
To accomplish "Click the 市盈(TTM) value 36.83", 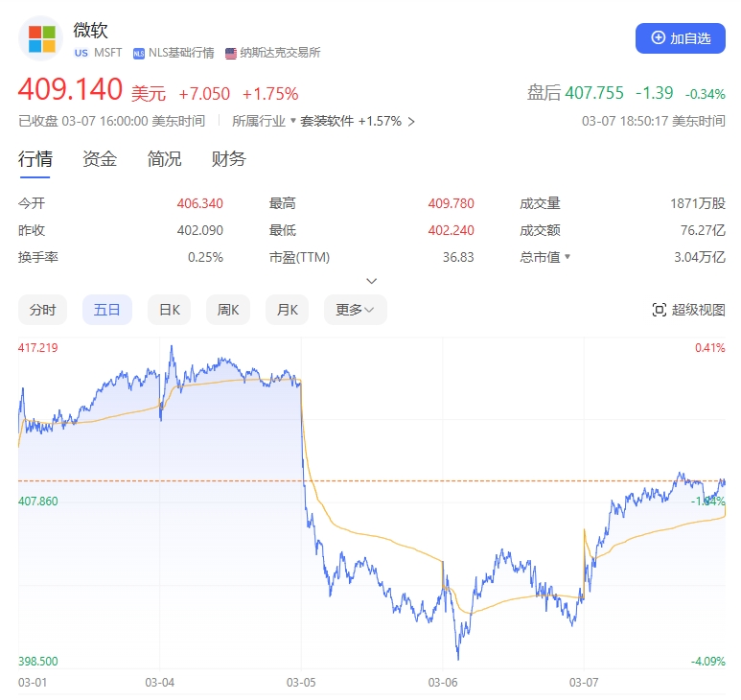I will (x=458, y=257).
